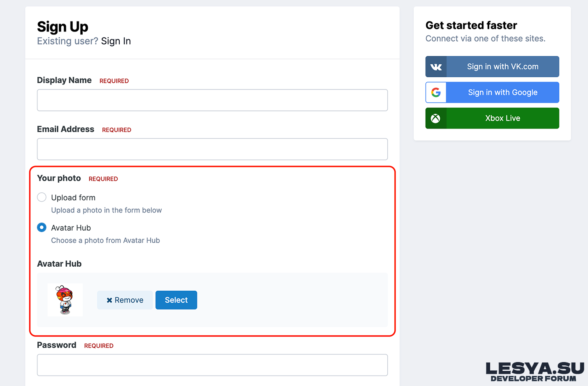This screenshot has width=588, height=386.
Task: Click the X icon on Remove button
Action: point(109,300)
